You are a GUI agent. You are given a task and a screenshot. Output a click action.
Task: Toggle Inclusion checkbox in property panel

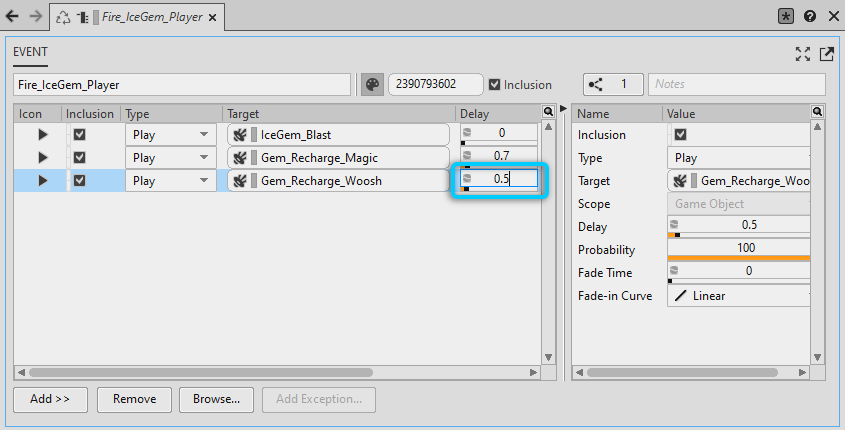tap(681, 134)
